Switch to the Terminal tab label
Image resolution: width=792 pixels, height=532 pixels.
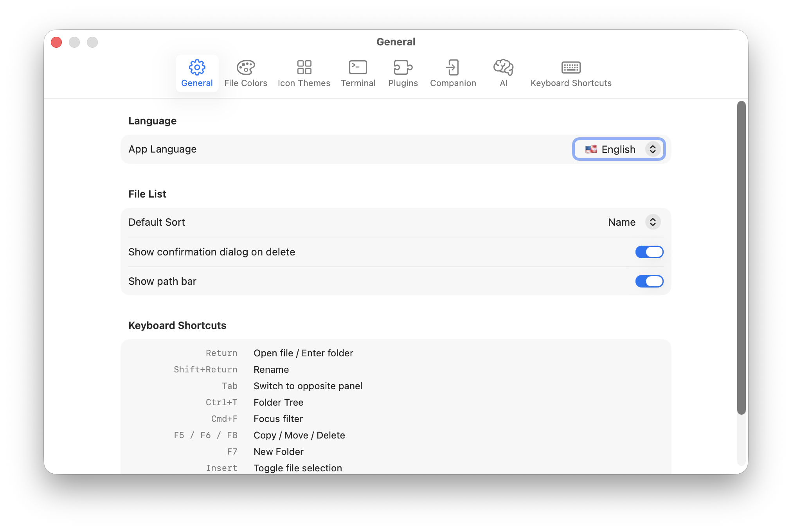click(358, 83)
